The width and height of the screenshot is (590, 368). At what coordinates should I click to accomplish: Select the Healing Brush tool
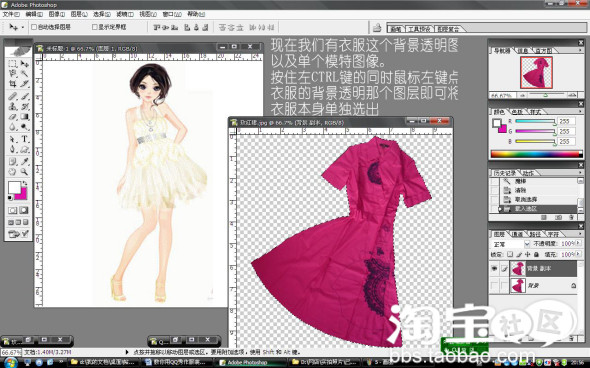pyautogui.click(x=12, y=96)
